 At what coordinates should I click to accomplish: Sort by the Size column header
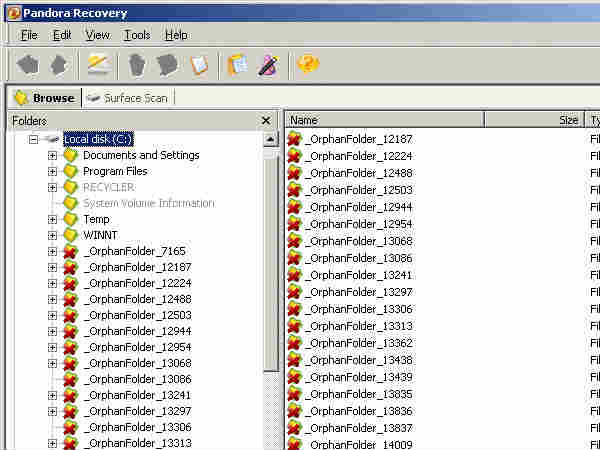click(535, 120)
